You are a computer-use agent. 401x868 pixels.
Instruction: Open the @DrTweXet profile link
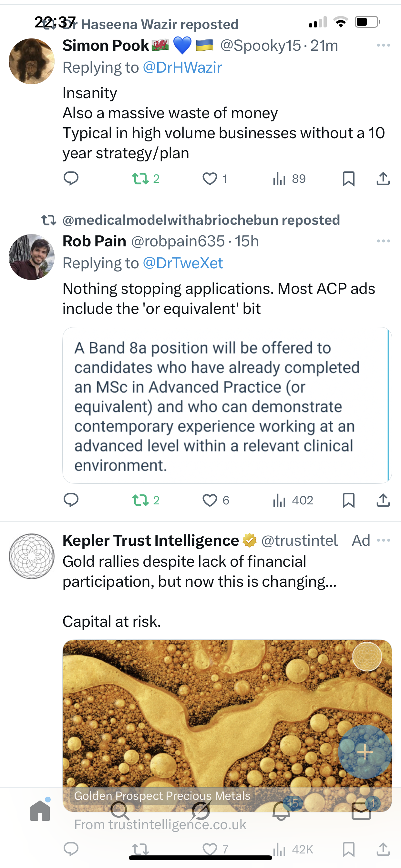click(183, 263)
